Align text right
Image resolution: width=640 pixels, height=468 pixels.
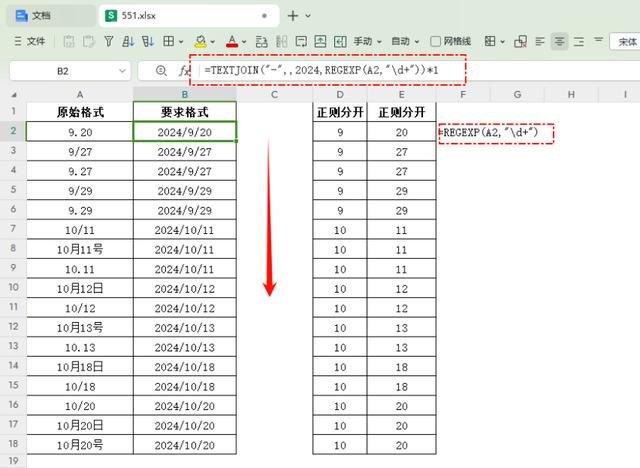[x=579, y=41]
